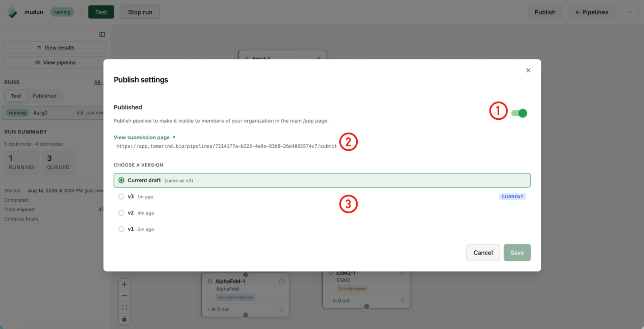
Task: Click the Tamarind logo icon
Action: [12, 12]
